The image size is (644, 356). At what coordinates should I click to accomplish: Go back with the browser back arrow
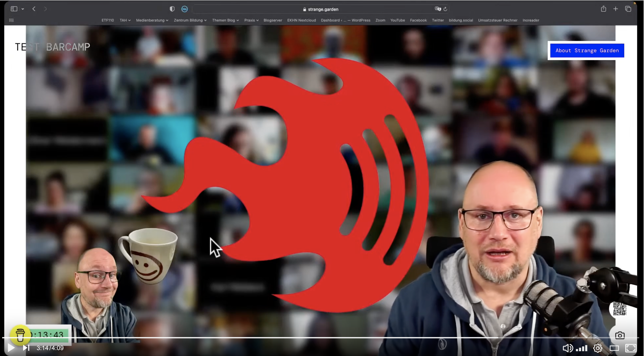34,9
